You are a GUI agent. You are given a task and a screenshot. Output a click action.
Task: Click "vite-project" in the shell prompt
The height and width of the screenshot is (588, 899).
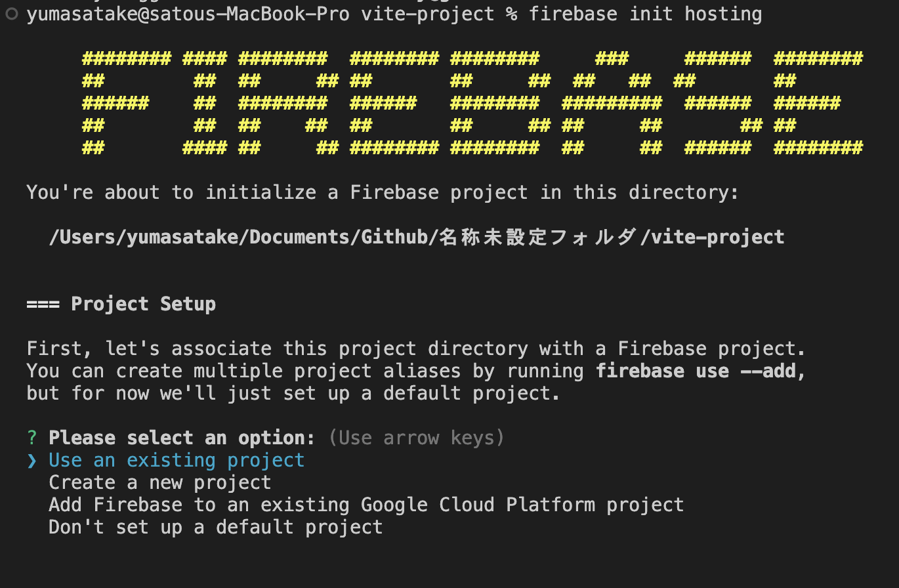click(x=427, y=14)
